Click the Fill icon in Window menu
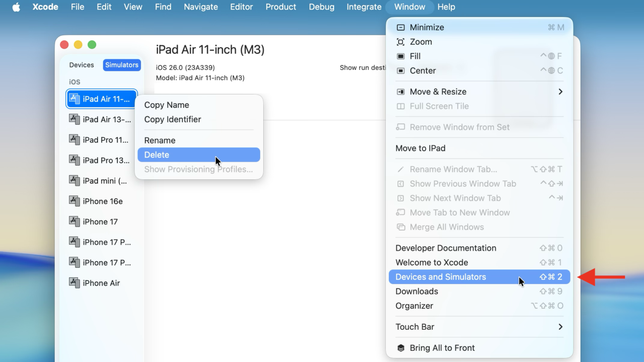The height and width of the screenshot is (362, 644). tap(400, 56)
